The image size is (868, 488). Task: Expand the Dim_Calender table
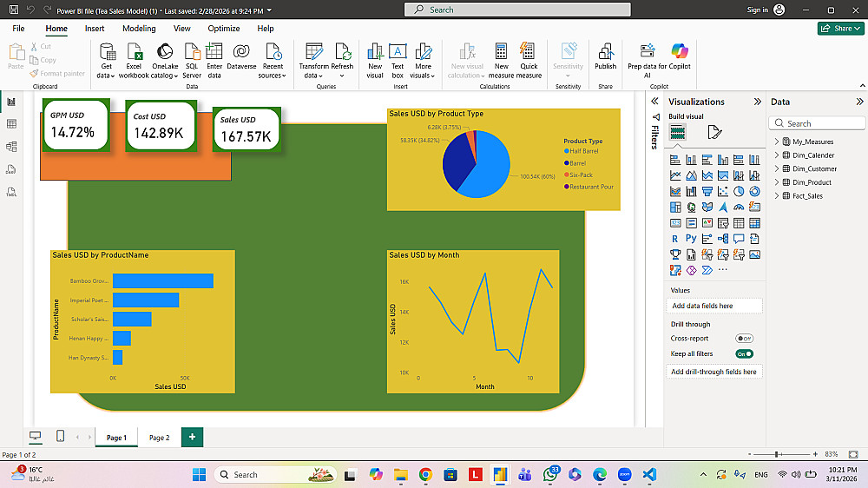coord(777,155)
